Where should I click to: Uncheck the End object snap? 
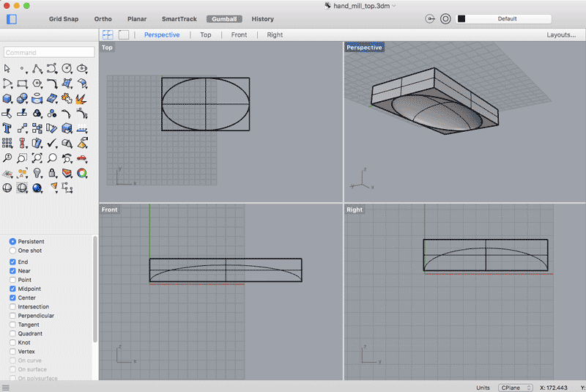point(12,262)
